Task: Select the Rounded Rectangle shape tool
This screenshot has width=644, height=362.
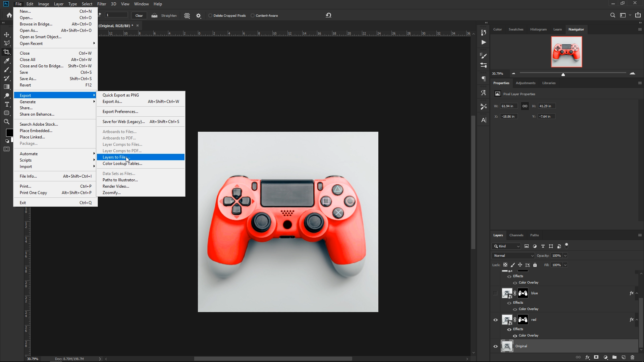Action: pos(7,113)
